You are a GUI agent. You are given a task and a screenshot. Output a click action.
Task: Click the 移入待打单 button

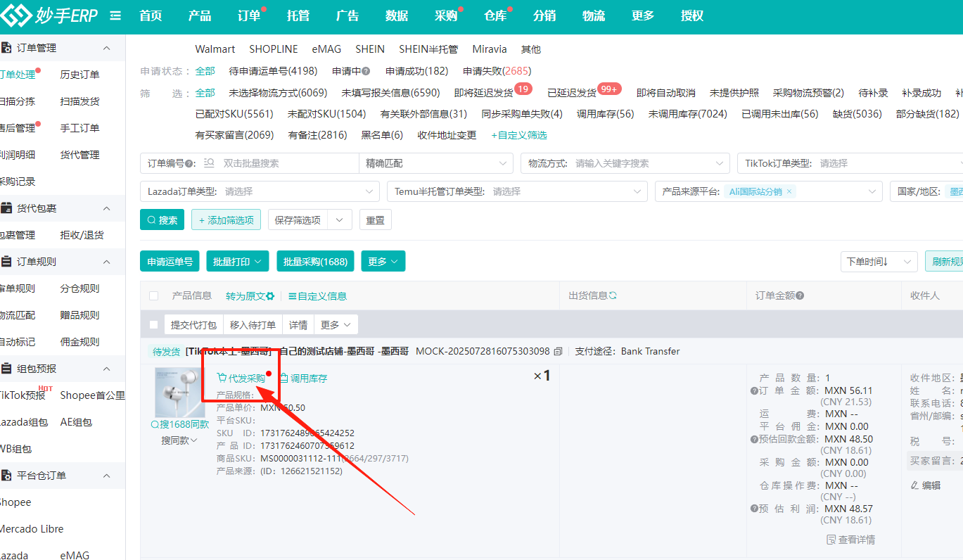click(x=253, y=324)
